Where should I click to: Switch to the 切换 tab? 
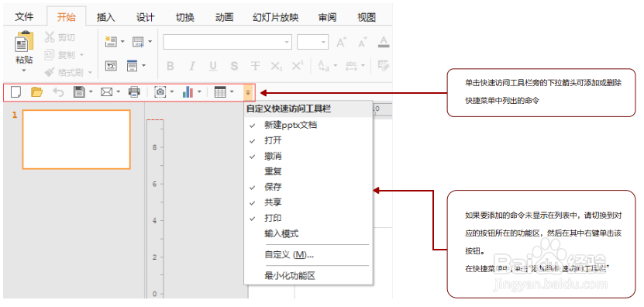point(184,17)
